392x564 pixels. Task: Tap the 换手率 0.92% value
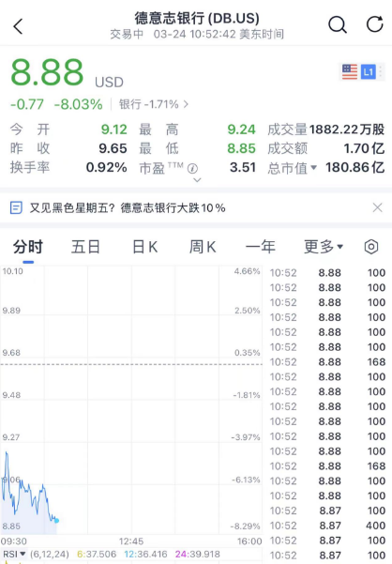click(106, 168)
